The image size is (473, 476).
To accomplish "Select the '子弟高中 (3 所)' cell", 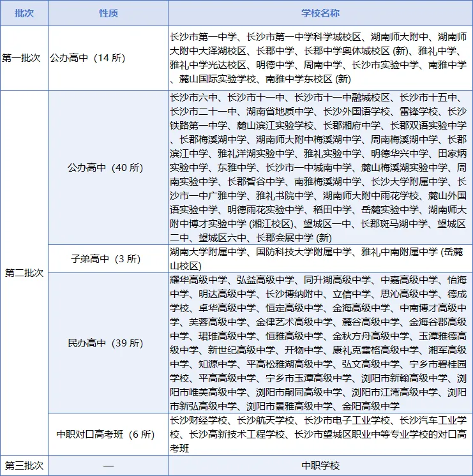I will (x=108, y=258).
